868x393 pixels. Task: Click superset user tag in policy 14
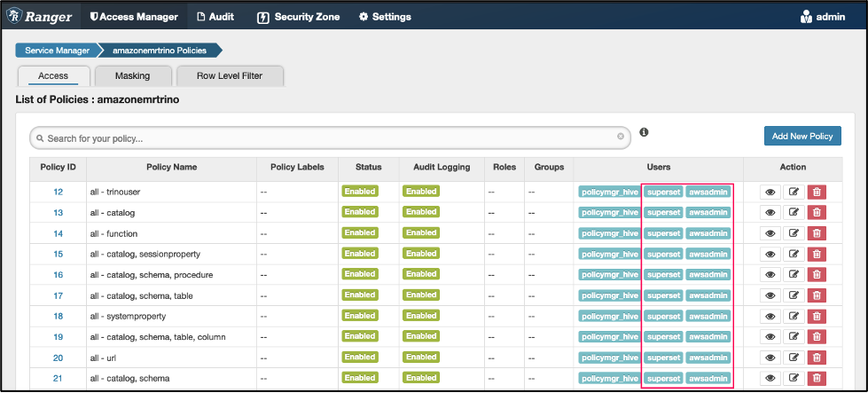pos(663,233)
